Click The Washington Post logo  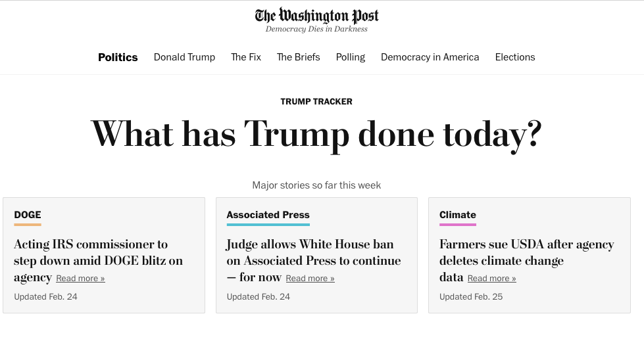(x=316, y=16)
